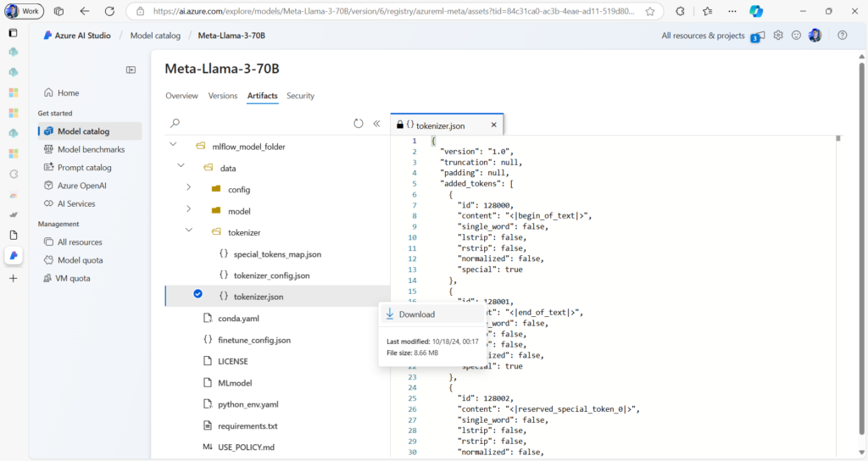Open AI Services
868x461 pixels.
click(90, 203)
